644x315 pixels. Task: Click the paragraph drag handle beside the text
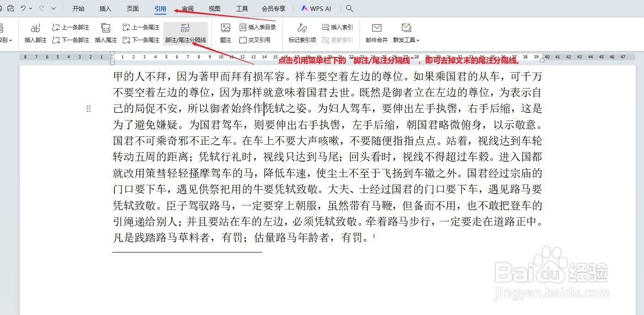click(89, 109)
